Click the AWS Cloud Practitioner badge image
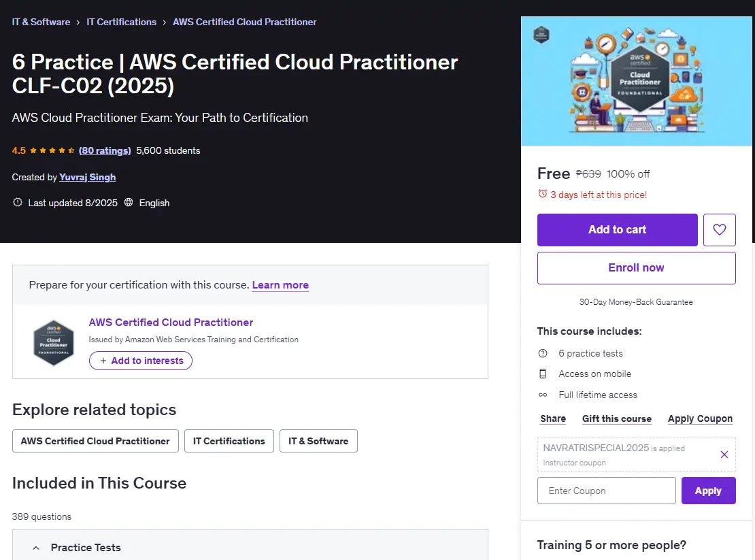This screenshot has width=755, height=560. click(x=54, y=342)
